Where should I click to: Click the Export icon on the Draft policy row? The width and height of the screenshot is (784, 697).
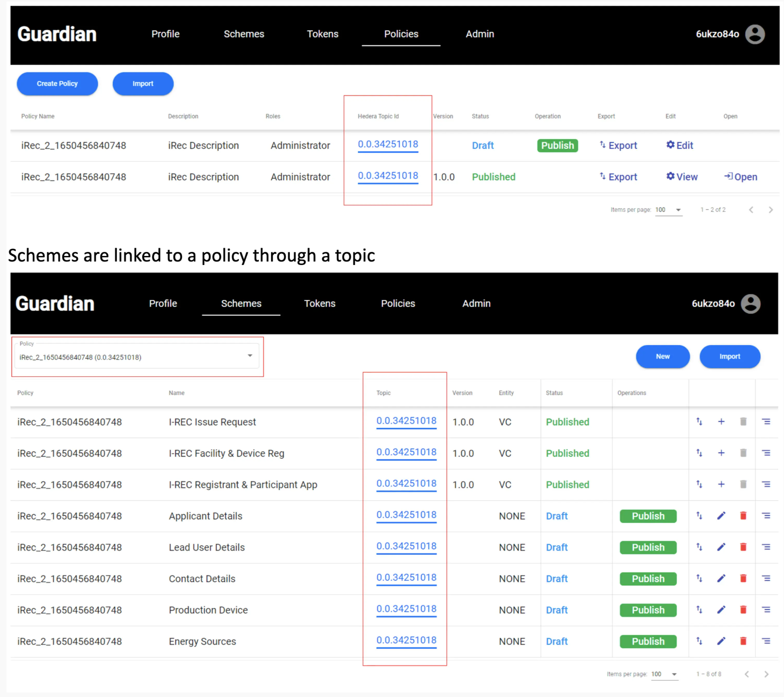click(x=618, y=145)
